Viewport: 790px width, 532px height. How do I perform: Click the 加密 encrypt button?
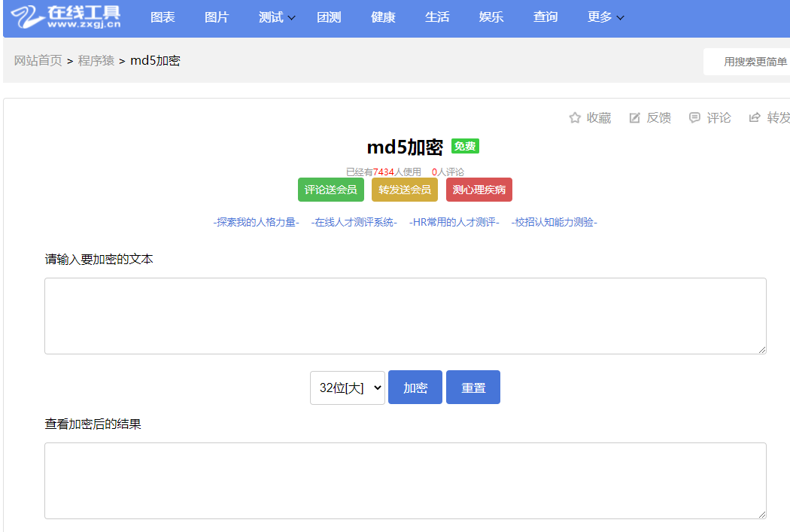coord(415,388)
